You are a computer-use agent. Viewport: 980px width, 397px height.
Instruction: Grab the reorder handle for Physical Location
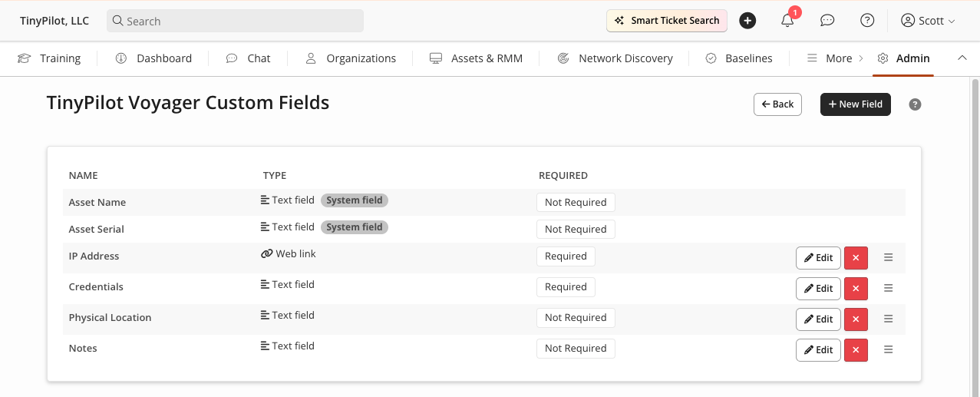pyautogui.click(x=889, y=319)
